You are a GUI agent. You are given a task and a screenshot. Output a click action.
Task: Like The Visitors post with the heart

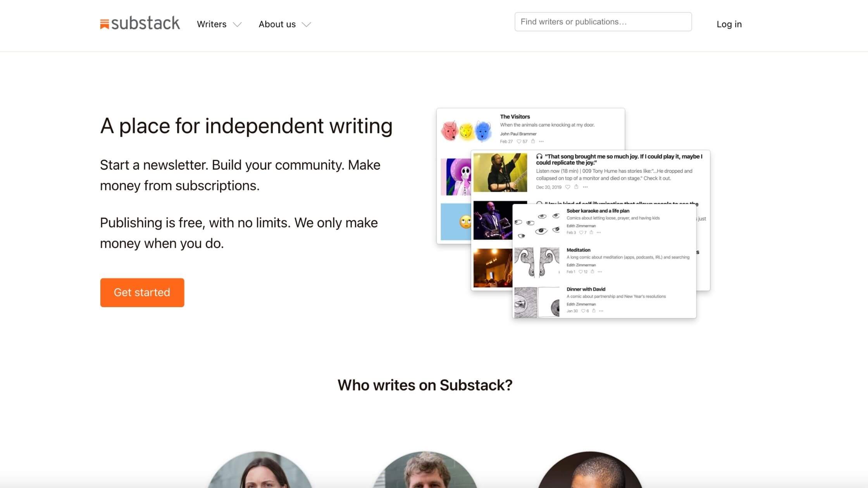click(x=519, y=141)
